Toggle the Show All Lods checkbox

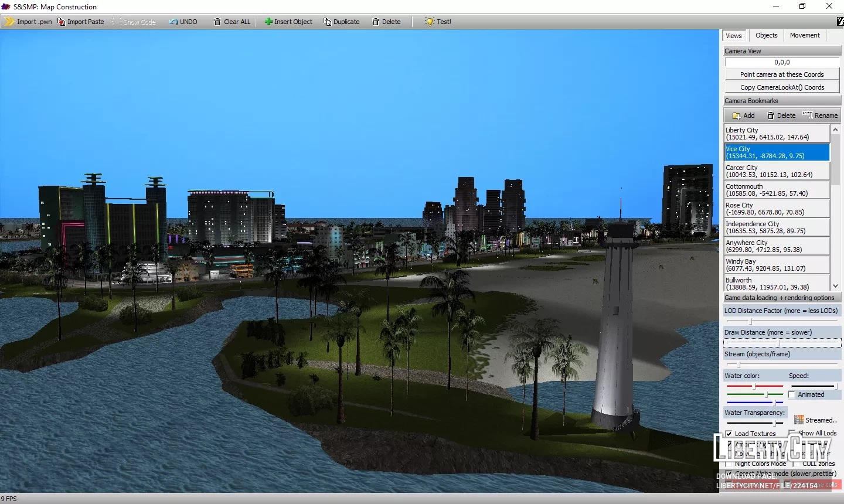[792, 433]
